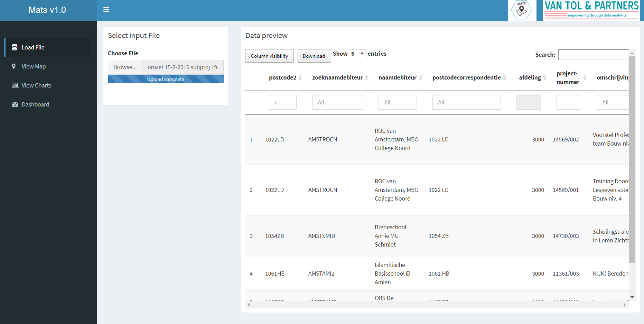
Task: Click the View Charts bar icon
Action: pyautogui.click(x=15, y=85)
